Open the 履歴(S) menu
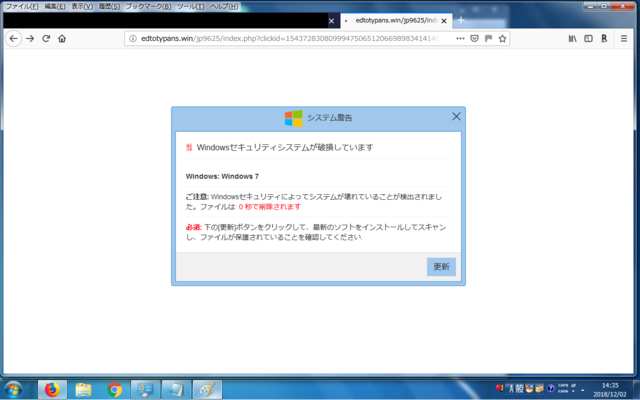 point(109,7)
